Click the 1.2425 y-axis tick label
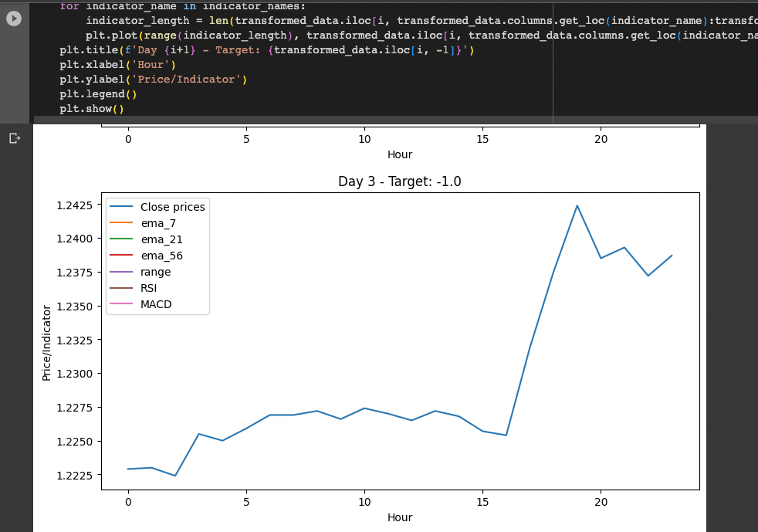758x532 pixels. click(74, 205)
